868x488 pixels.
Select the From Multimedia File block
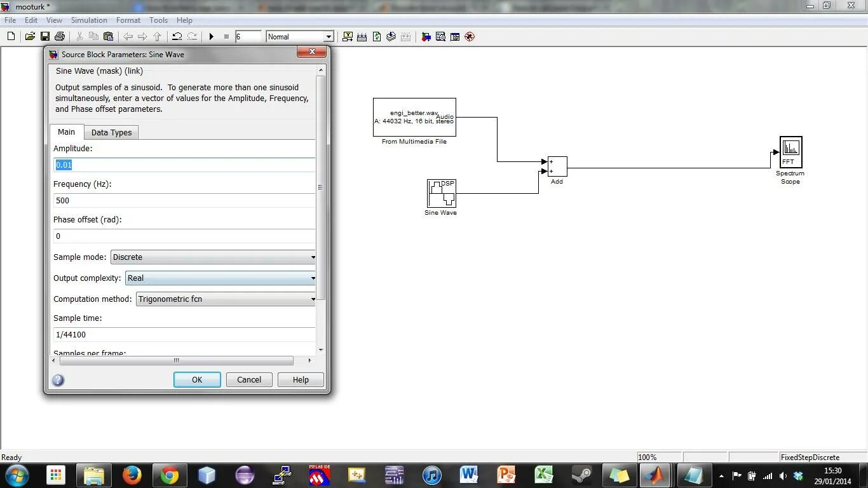pos(414,117)
